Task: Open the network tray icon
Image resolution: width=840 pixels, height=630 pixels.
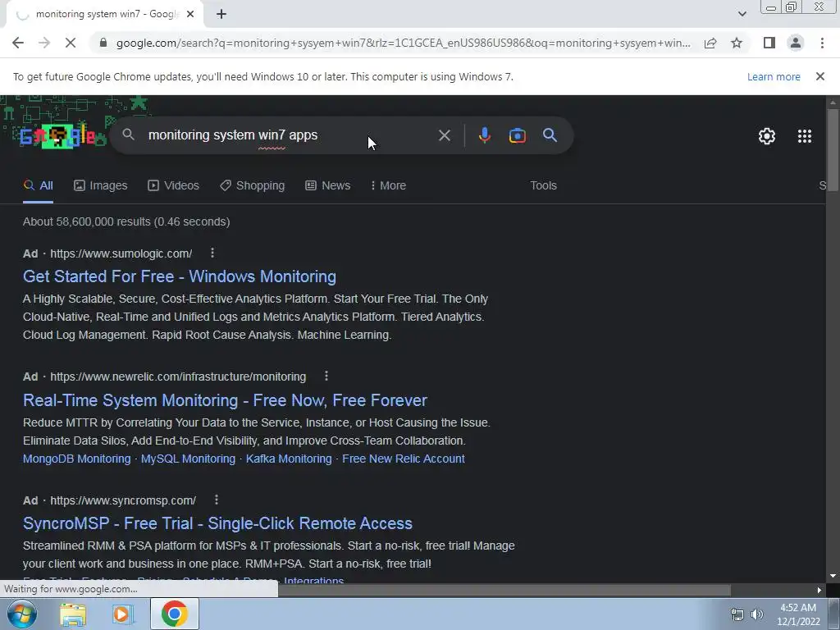Action: (x=737, y=614)
